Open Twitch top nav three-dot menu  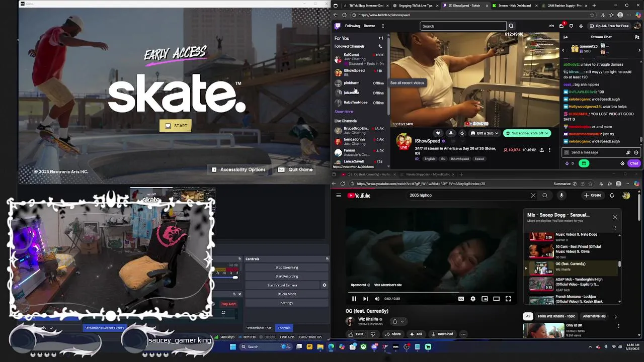tap(383, 26)
